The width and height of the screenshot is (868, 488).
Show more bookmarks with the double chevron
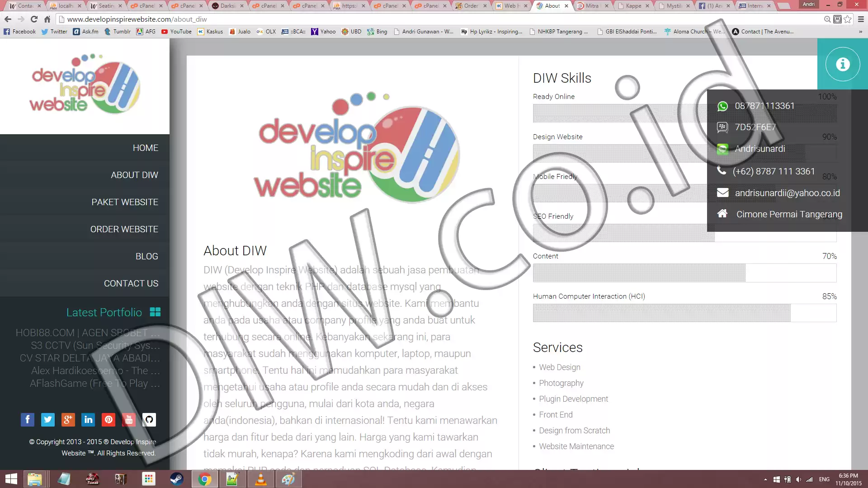(860, 32)
